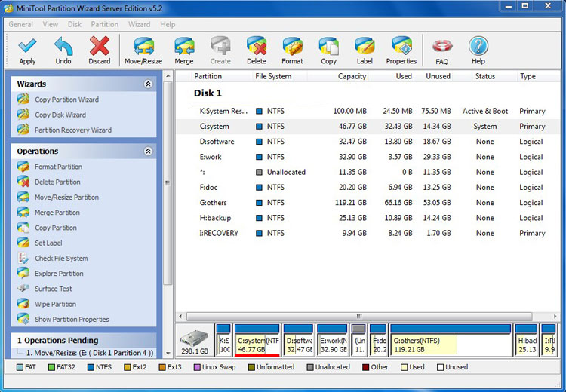
Task: Collapse the Operations panel
Action: click(x=148, y=151)
